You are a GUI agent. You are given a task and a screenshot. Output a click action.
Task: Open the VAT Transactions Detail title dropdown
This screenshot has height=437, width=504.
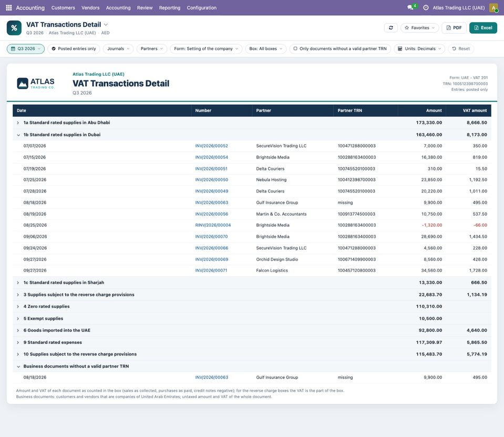click(x=106, y=24)
